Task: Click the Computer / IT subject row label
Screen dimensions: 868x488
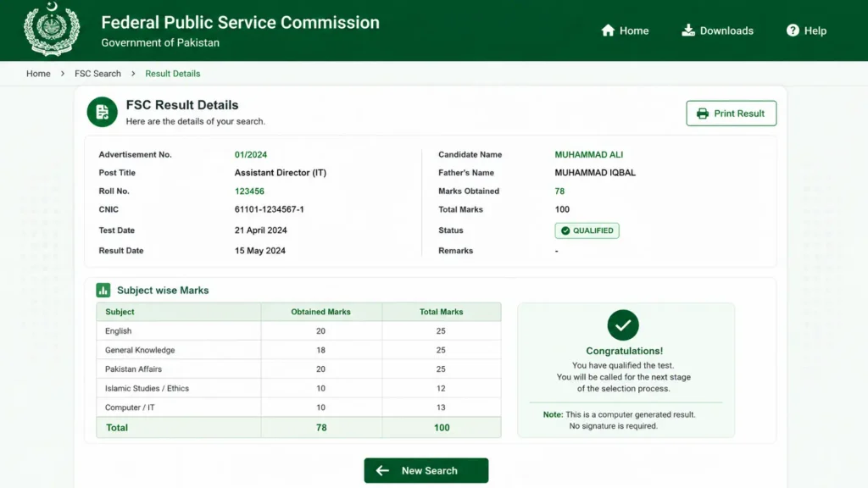Action: click(130, 408)
